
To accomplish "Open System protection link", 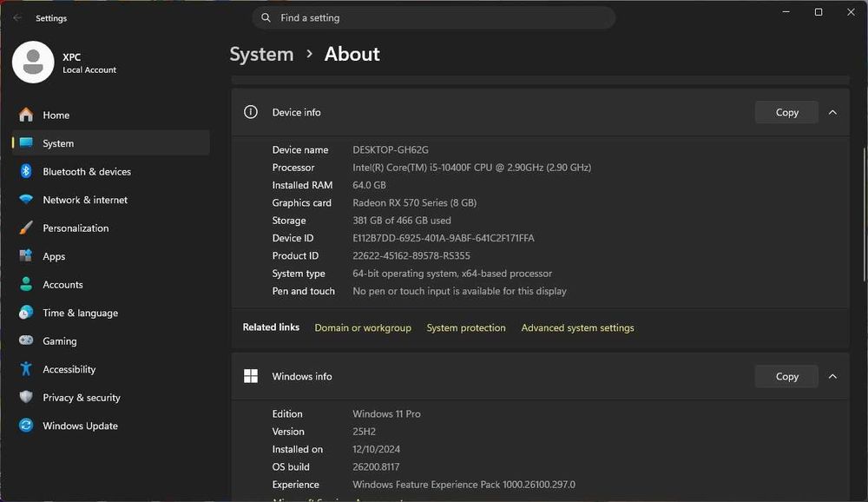I will [465, 327].
